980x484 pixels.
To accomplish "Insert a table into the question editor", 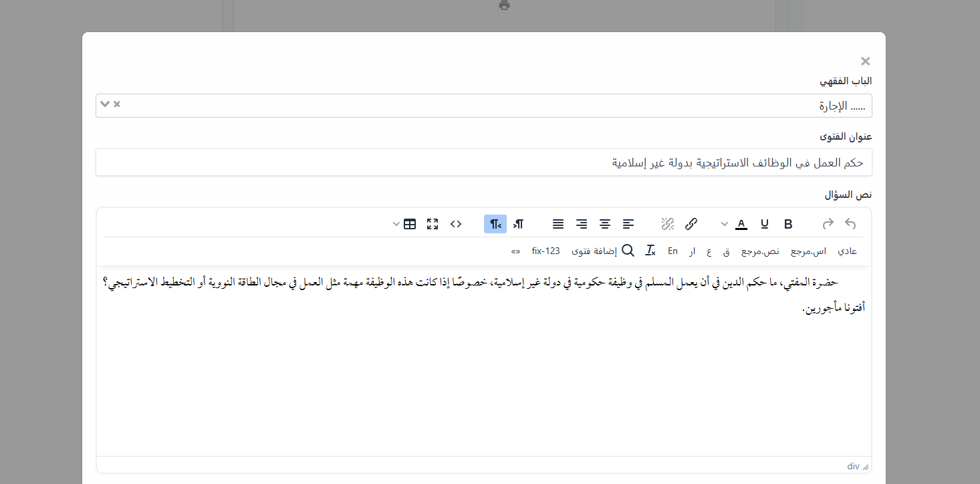I will tap(410, 224).
